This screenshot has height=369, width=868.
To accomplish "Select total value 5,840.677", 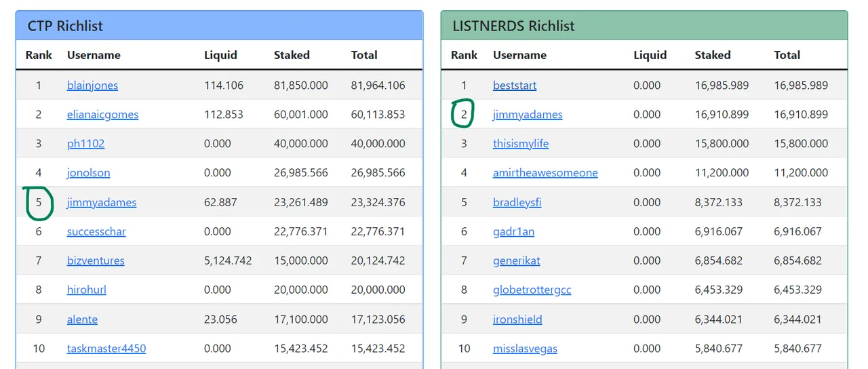I will point(797,349).
